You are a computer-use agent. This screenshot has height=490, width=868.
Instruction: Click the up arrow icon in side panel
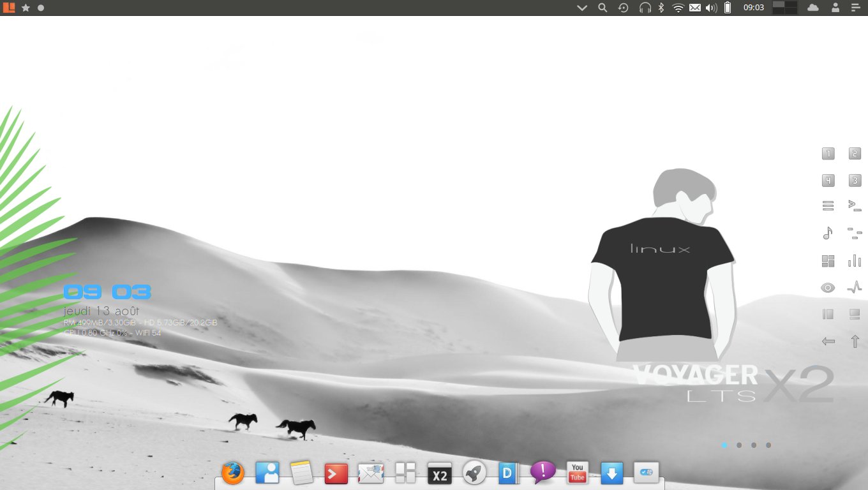tap(855, 341)
